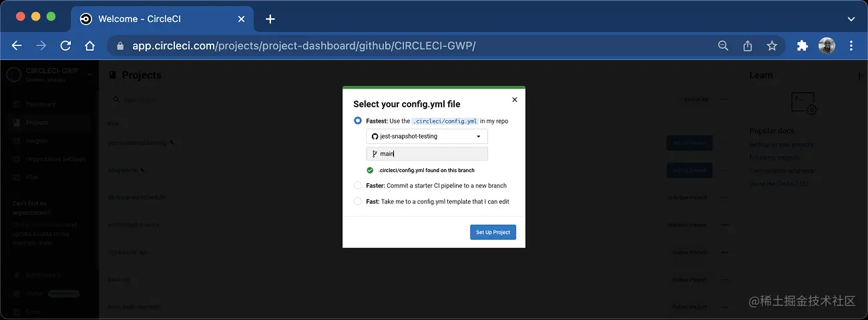
Task: Click the .circleci/config.yml code label
Action: pos(445,121)
